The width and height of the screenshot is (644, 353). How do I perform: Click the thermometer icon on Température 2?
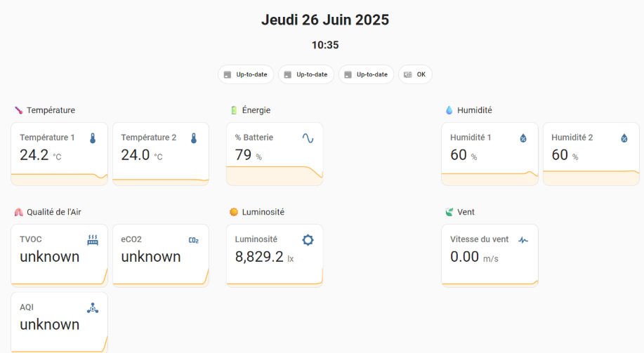194,138
